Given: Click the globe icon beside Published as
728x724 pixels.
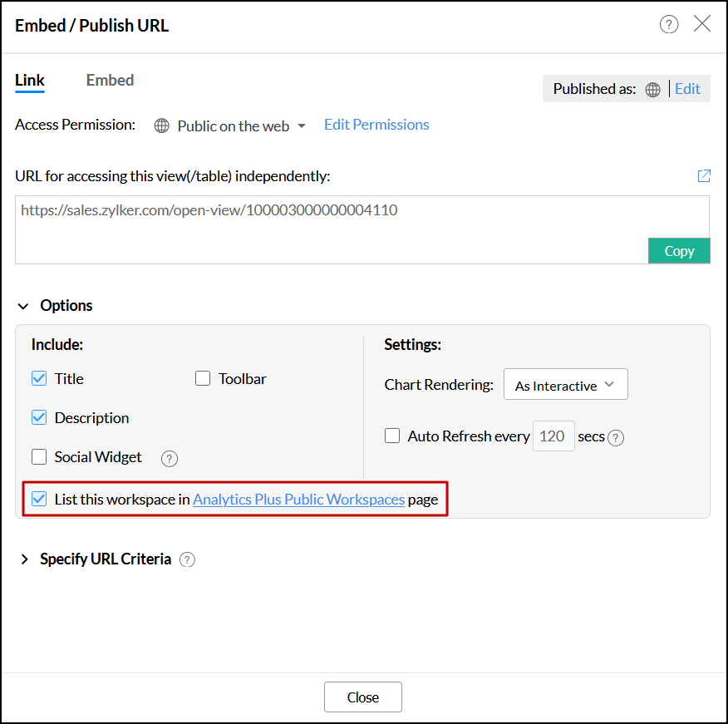Looking at the screenshot, I should 653,90.
